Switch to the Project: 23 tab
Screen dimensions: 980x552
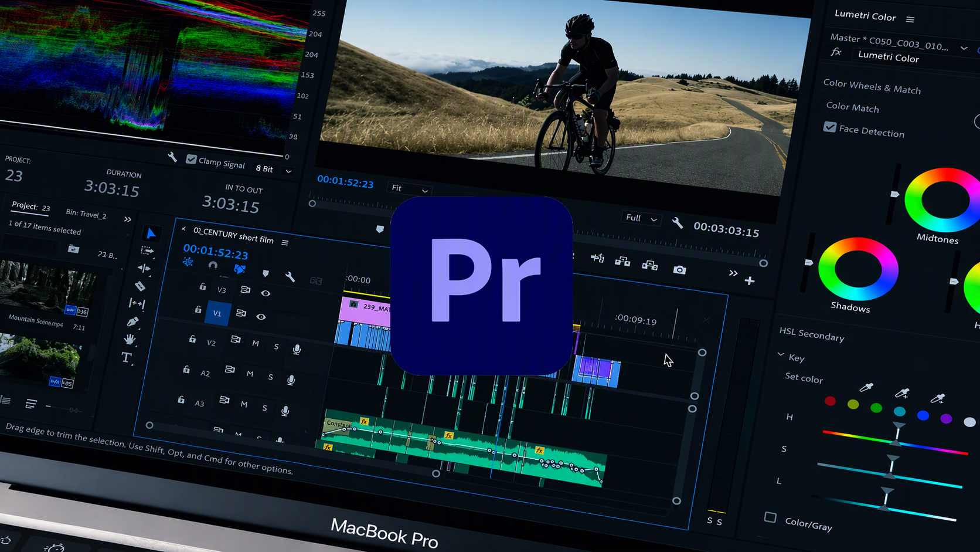tap(31, 206)
